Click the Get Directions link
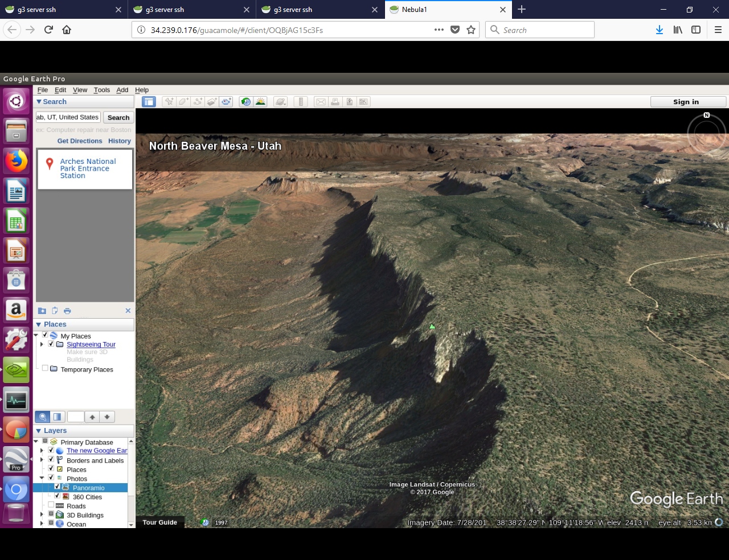The height and width of the screenshot is (560, 729). coord(80,141)
